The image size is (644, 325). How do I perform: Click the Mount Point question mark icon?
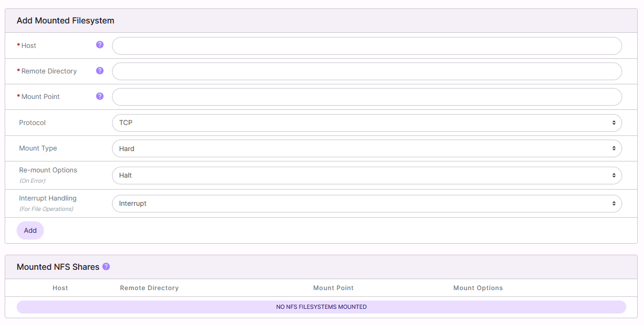[100, 96]
